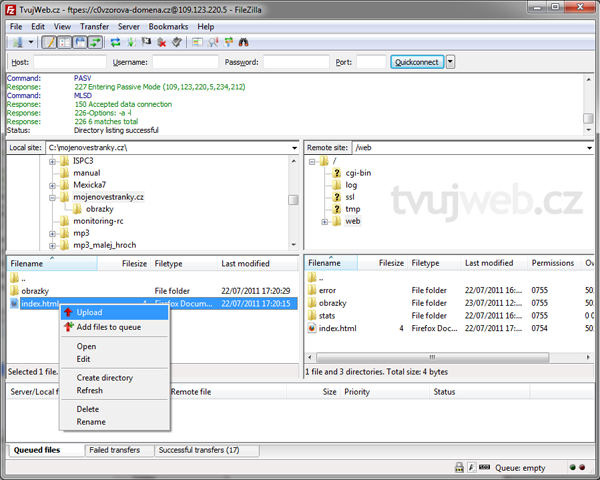Search files with binoculars icon

(243, 42)
